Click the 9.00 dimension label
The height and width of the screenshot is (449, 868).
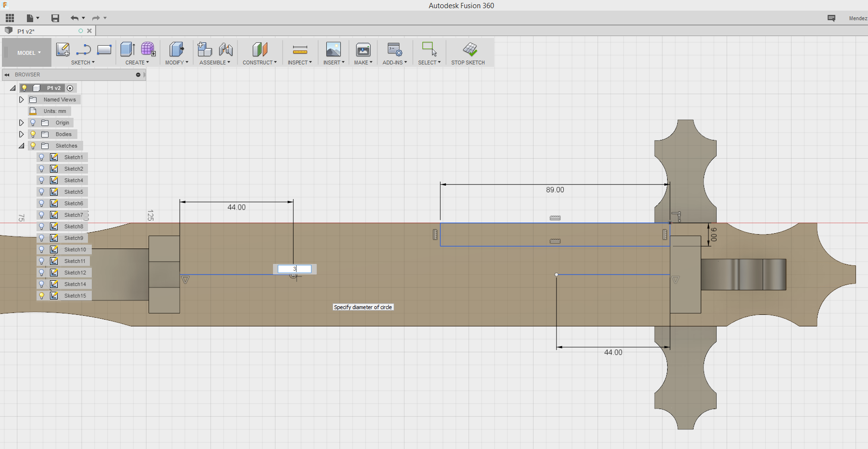point(714,235)
